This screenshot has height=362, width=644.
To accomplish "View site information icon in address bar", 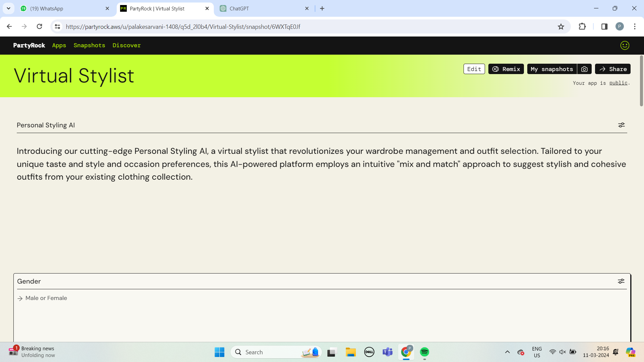I will click(57, 26).
